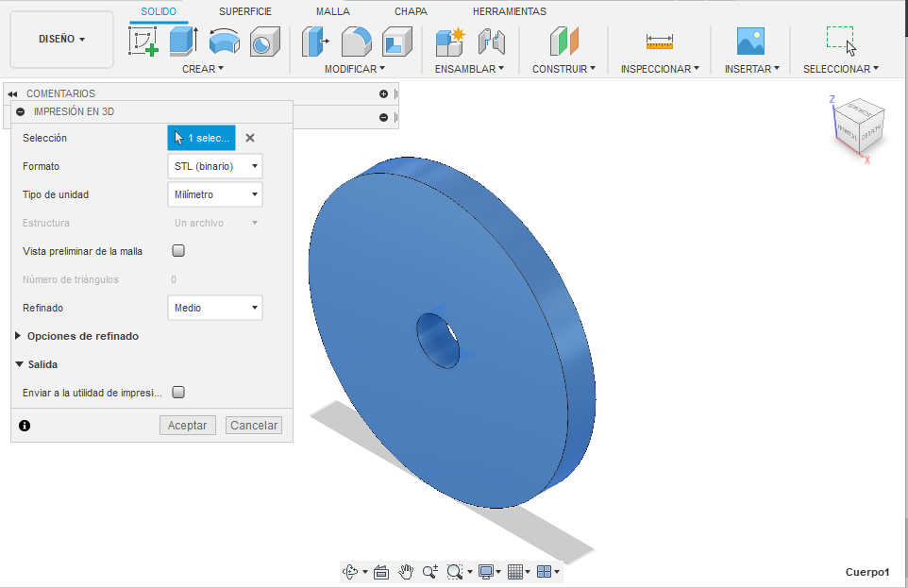Image resolution: width=908 pixels, height=588 pixels.
Task: Open the Formato STL (binario) dropdown
Action: [x=215, y=166]
